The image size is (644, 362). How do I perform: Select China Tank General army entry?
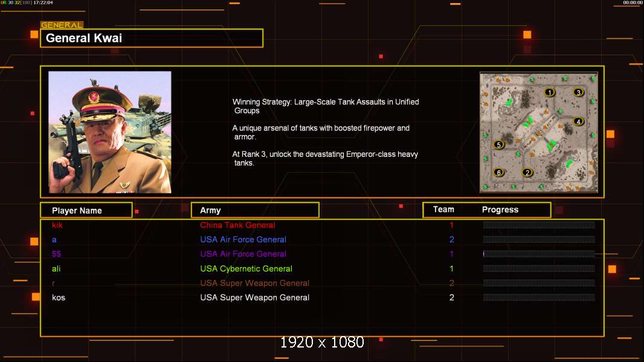coord(237,225)
